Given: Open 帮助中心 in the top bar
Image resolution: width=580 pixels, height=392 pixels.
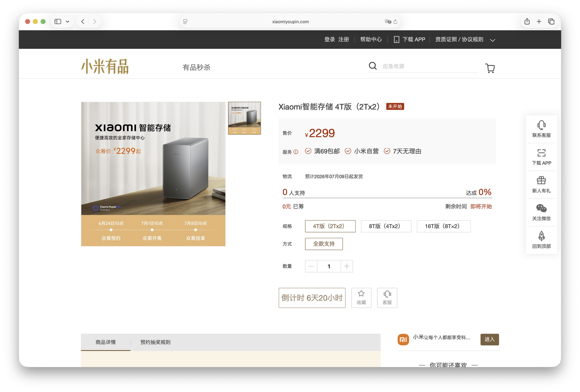Looking at the screenshot, I should (371, 39).
